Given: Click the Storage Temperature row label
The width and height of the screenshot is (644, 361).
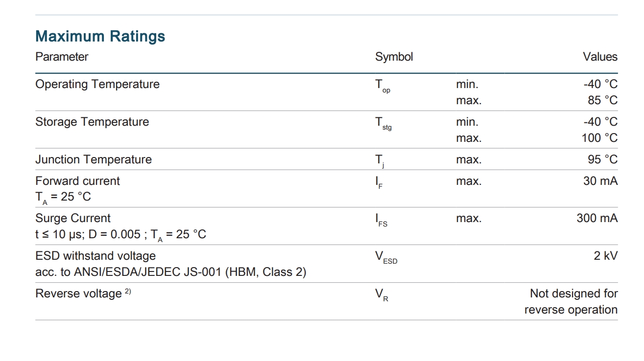Looking at the screenshot, I should (92, 122).
